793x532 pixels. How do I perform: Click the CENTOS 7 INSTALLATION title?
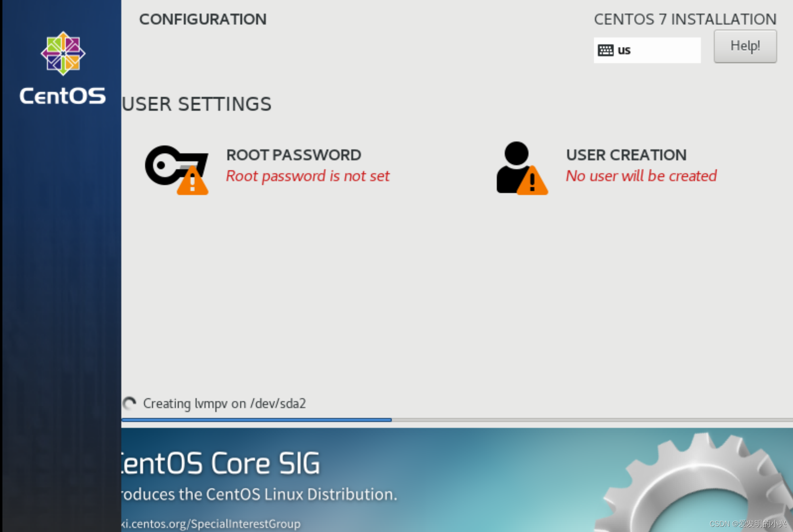pos(685,19)
